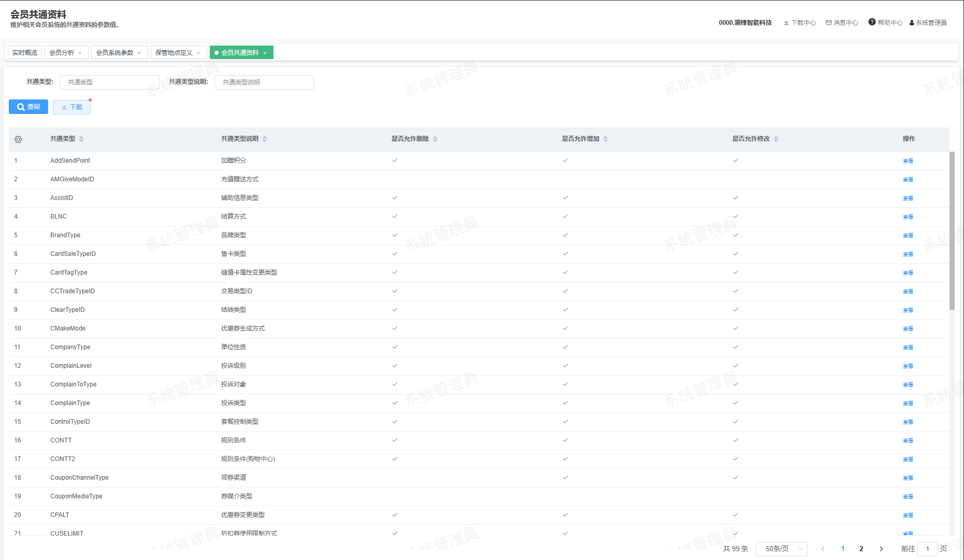Click the operation icon for ClearTypeID row
The image size is (964, 560).
point(908,310)
